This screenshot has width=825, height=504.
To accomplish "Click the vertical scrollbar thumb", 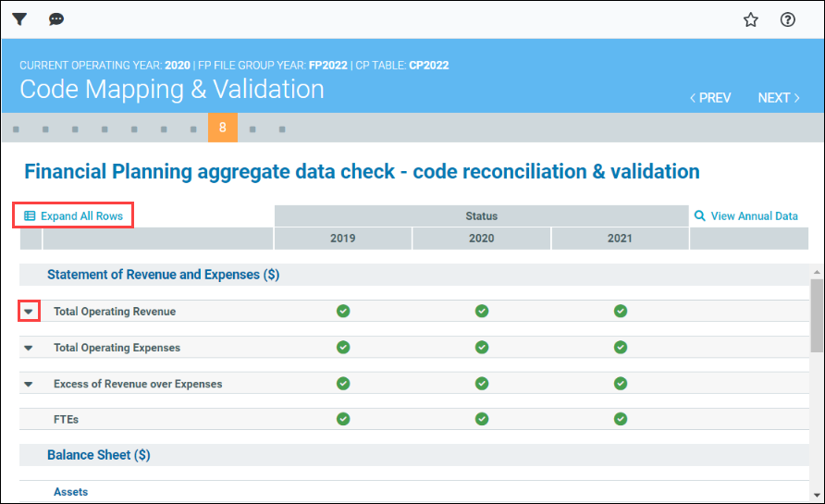I will pos(817,314).
